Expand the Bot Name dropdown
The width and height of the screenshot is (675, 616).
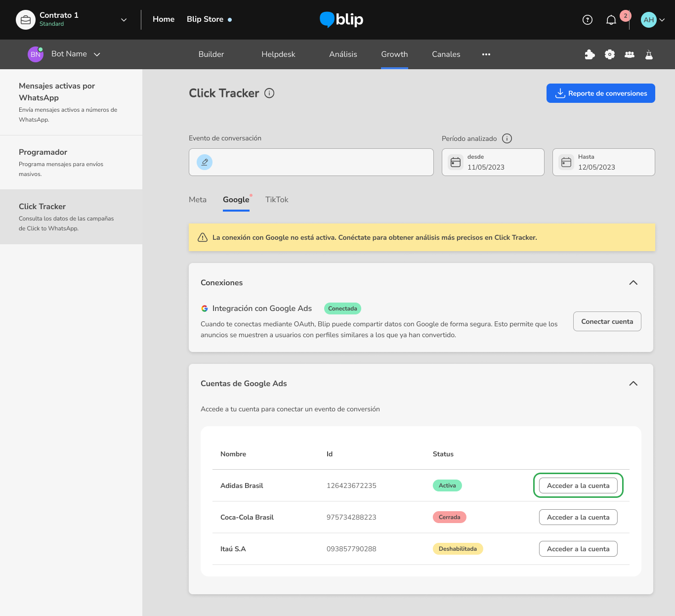pos(97,54)
